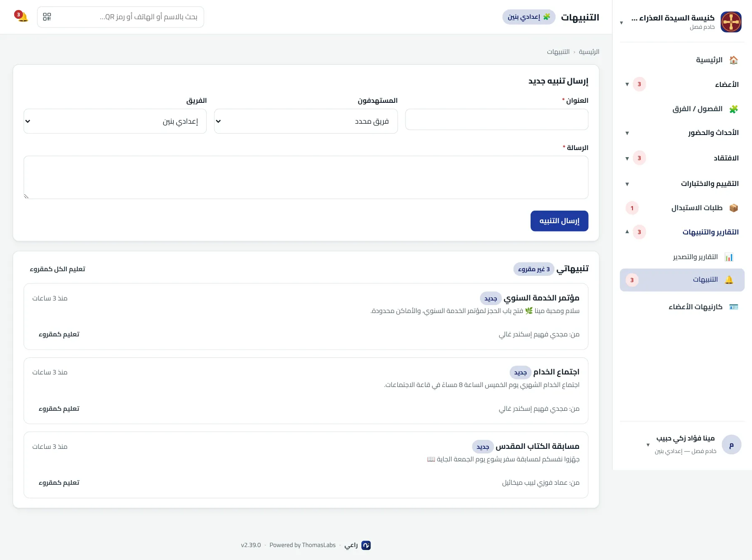This screenshot has height=560, width=752.
Task: Open الفصول / الفرق menu item
Action: tap(682, 109)
